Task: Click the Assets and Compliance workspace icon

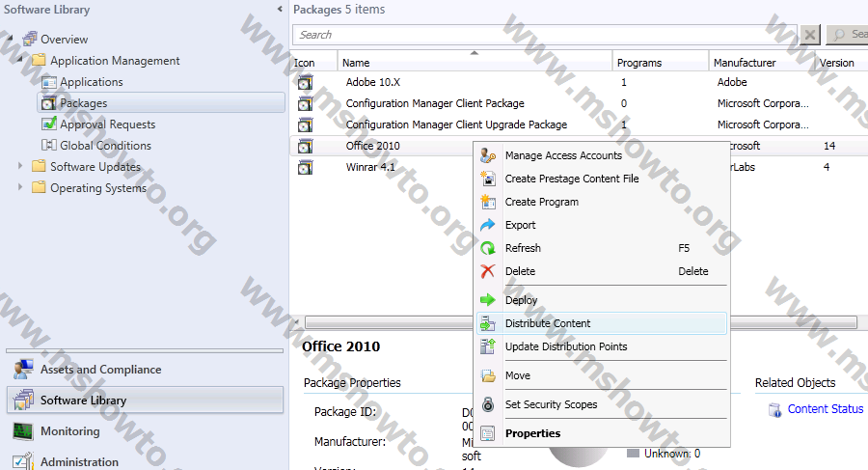Action: 23,369
